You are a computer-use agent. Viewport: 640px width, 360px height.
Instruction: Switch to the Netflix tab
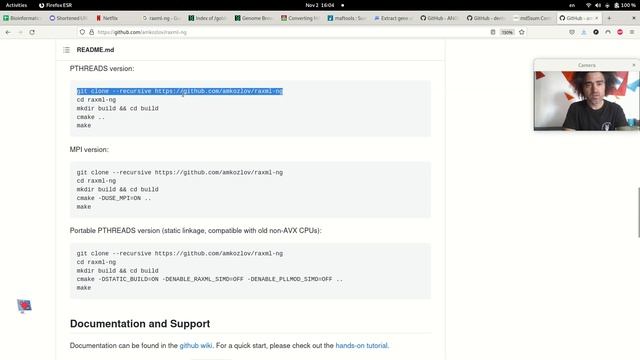pos(115,18)
